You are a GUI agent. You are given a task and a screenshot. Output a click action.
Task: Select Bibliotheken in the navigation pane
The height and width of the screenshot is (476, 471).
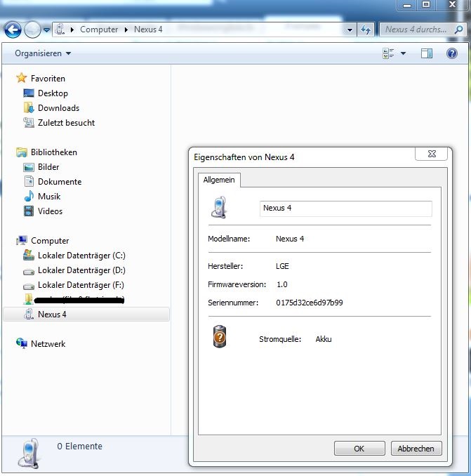click(x=54, y=152)
